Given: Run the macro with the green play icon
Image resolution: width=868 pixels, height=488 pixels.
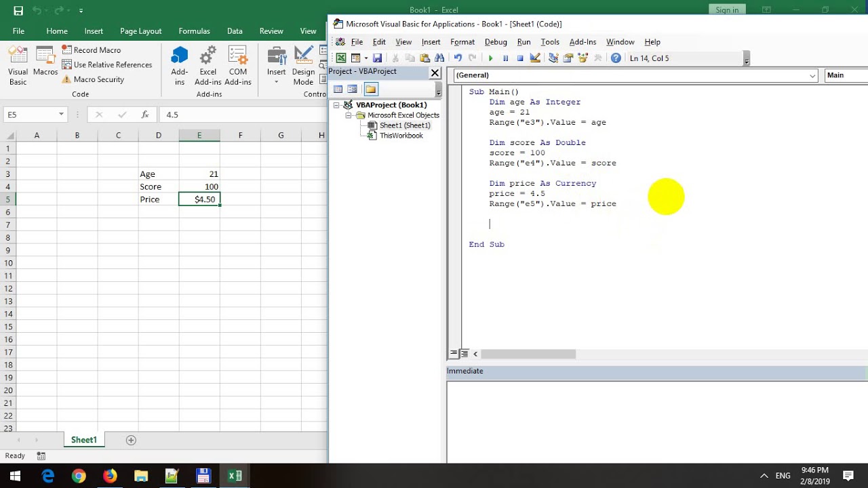Looking at the screenshot, I should [490, 58].
